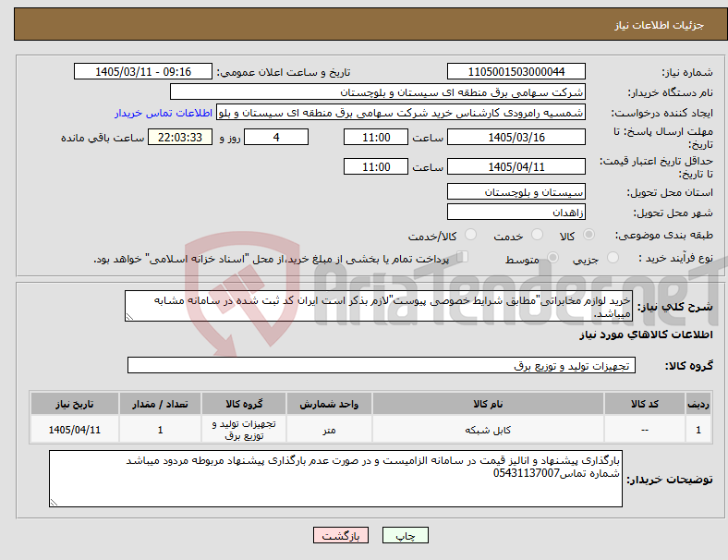
Task: Click the table date cell 1405/04/11
Action: (x=75, y=430)
